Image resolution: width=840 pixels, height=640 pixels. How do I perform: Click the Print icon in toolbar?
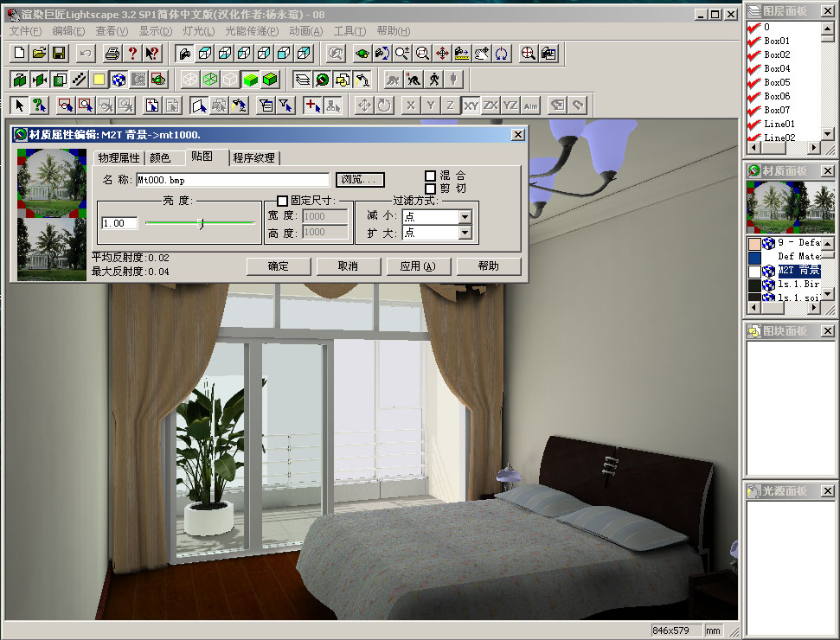pos(112,53)
